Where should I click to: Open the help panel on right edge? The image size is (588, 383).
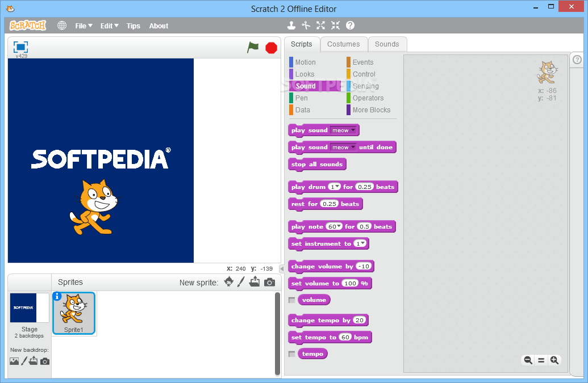click(577, 60)
